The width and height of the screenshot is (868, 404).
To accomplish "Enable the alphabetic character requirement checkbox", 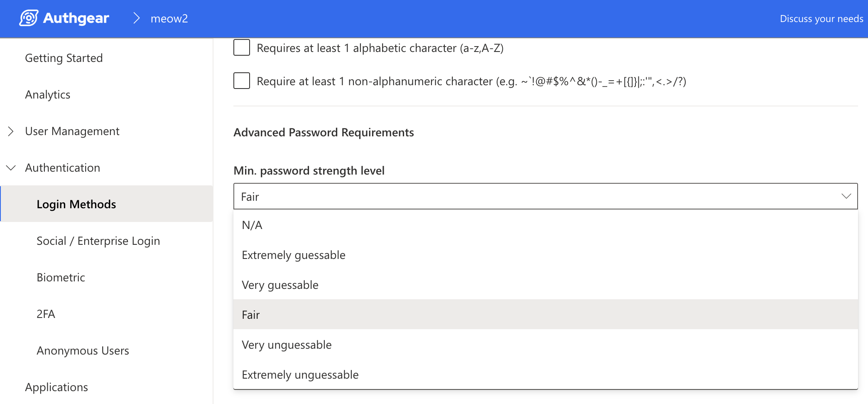I will tap(242, 48).
